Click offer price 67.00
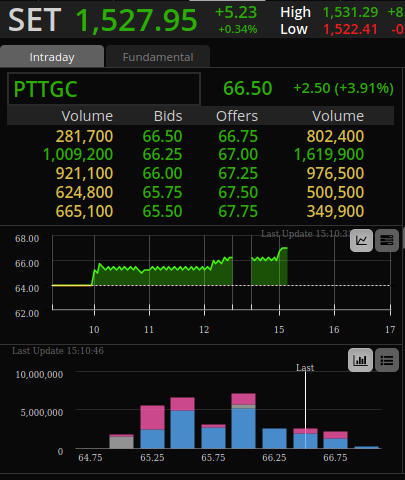This screenshot has height=480, width=405. pyautogui.click(x=238, y=154)
